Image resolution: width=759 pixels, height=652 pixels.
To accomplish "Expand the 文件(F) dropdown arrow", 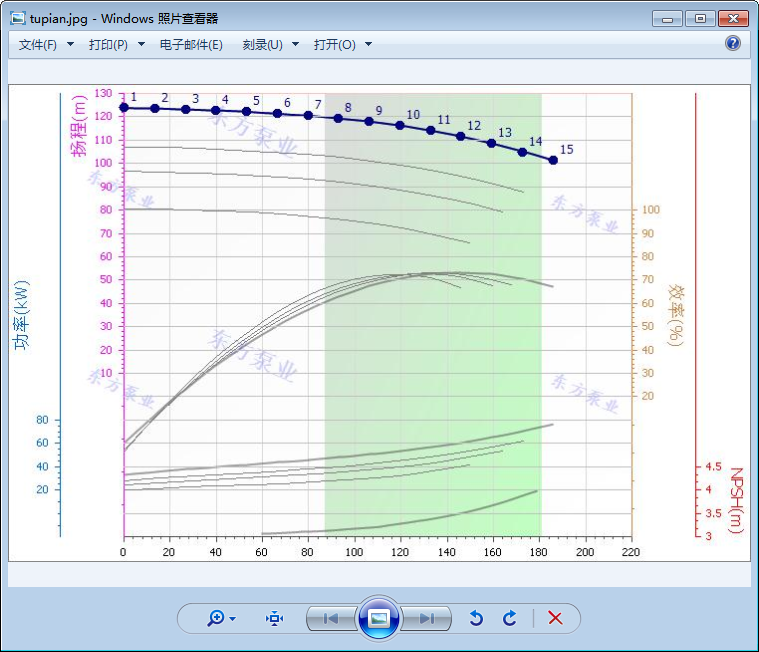I will pos(70,44).
